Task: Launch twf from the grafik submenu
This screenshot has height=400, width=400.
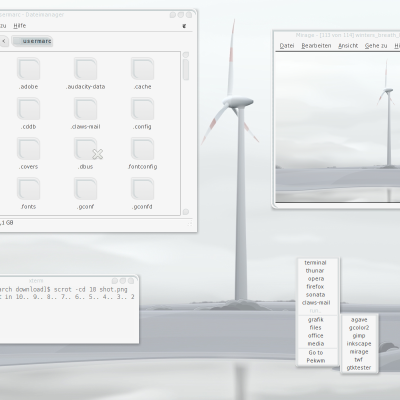Action: pos(359,360)
